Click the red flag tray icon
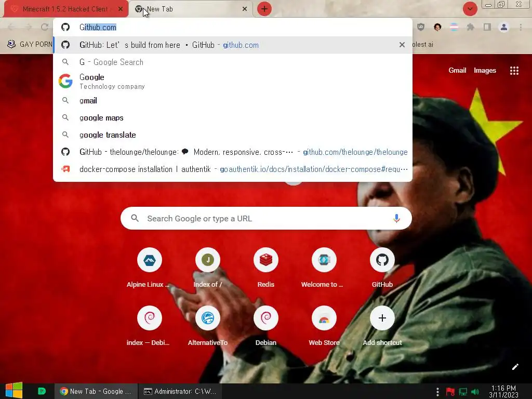The image size is (532, 399). point(450,392)
